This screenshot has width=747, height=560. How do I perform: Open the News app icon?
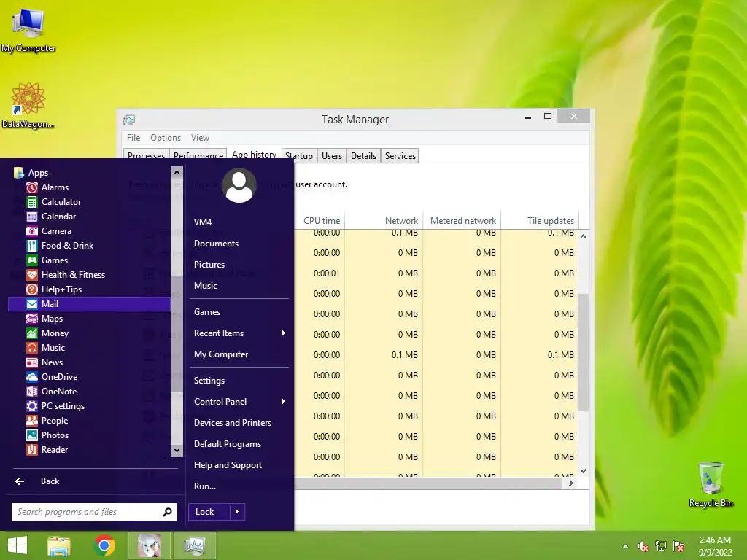(32, 362)
